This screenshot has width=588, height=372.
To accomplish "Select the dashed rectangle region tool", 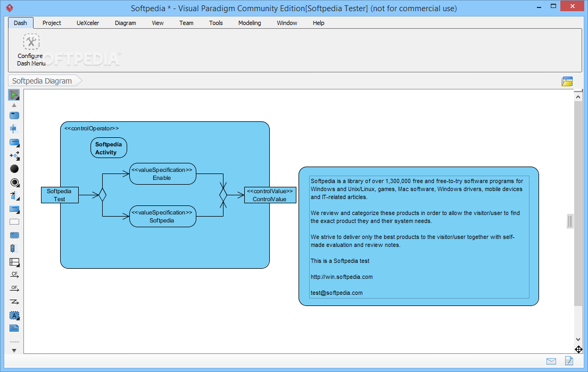I will 14,222.
